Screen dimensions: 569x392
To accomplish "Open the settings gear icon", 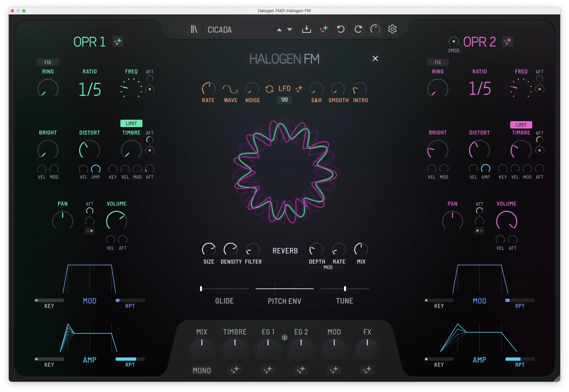I will (x=392, y=29).
